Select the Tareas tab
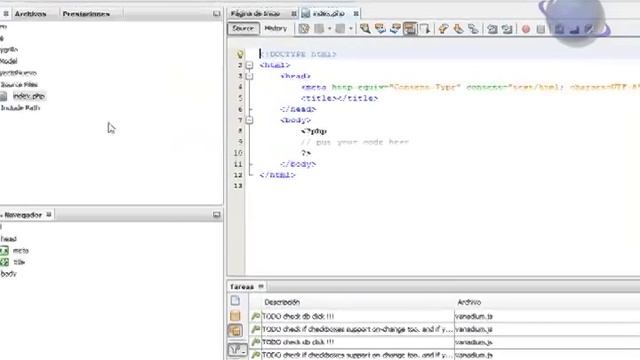The image size is (640, 360). [242, 287]
